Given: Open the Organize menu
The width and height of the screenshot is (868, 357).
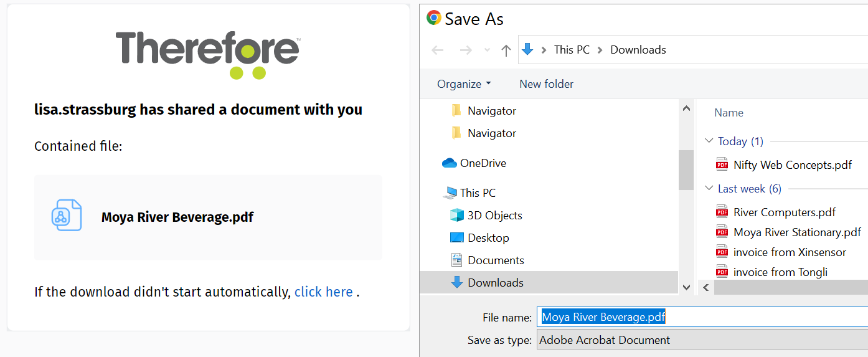Looking at the screenshot, I should [x=464, y=84].
